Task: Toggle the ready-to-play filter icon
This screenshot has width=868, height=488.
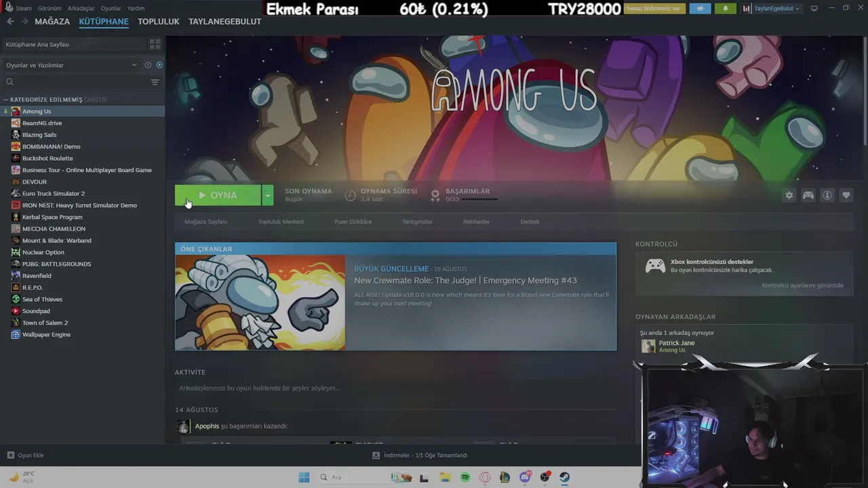Action: point(159,65)
